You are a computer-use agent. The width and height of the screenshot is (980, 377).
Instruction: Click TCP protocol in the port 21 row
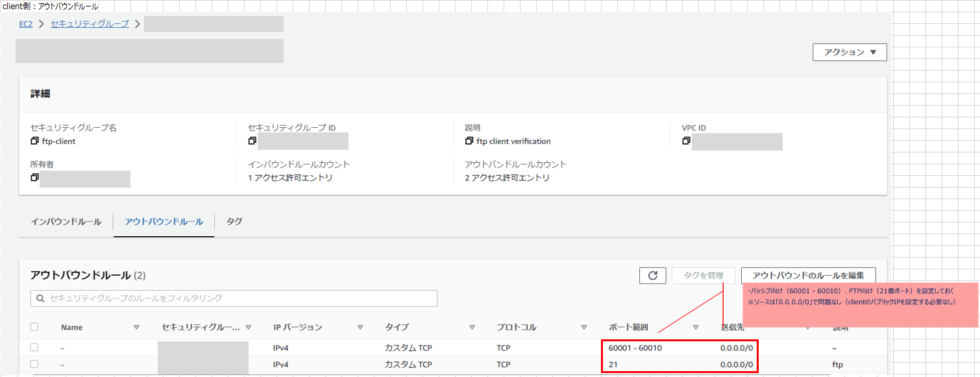click(504, 365)
